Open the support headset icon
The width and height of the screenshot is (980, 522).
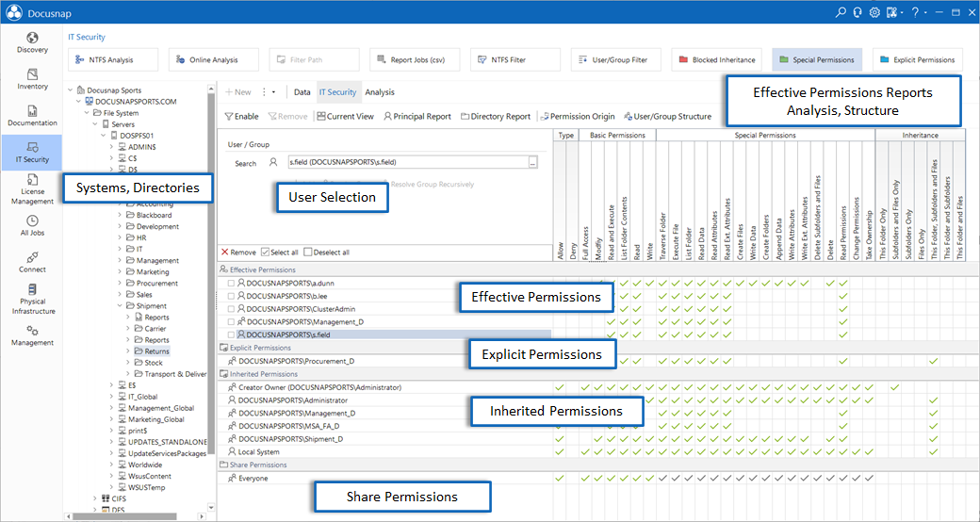(x=857, y=12)
